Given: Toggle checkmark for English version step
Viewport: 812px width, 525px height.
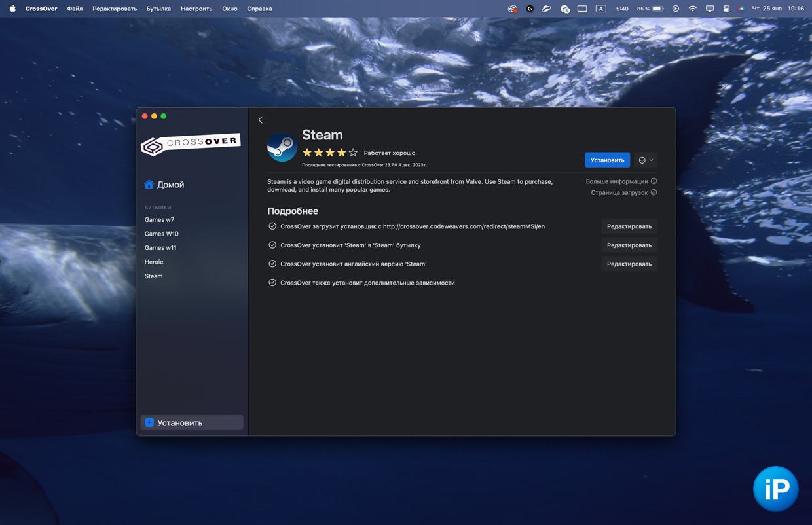Looking at the screenshot, I should (272, 264).
